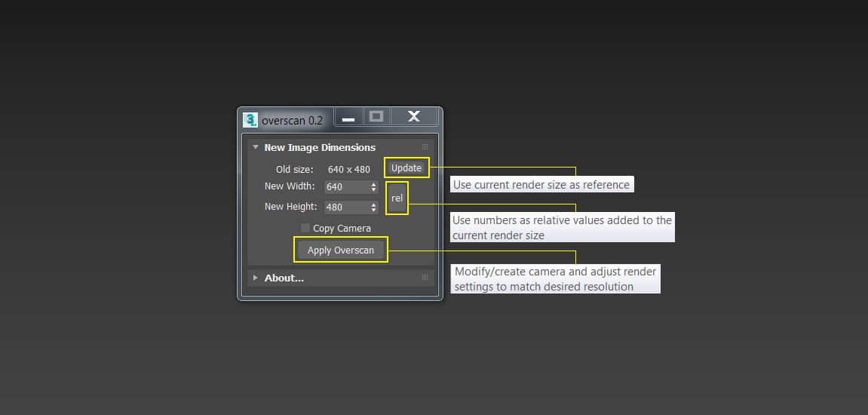Viewport: 868px width, 415px height.
Task: Enable the Copy Camera checkbox
Action: coord(305,228)
